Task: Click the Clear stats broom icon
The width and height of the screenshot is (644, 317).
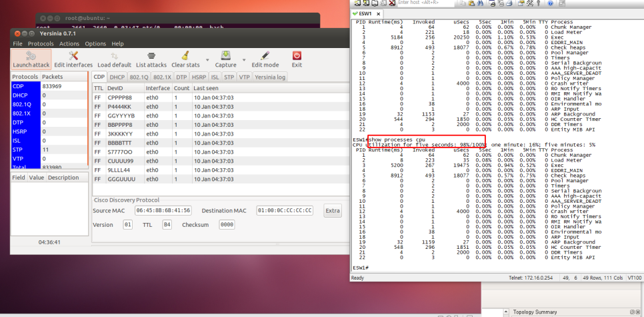Action: (185, 56)
